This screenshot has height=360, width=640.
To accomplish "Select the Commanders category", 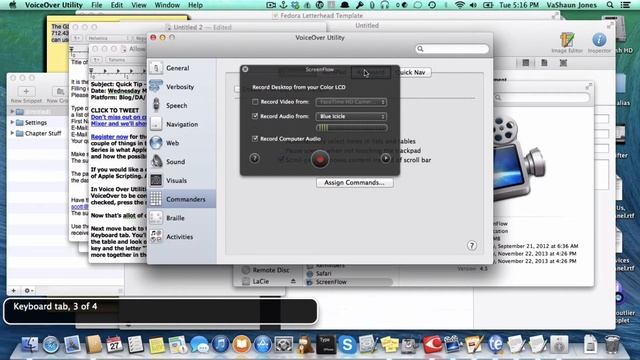I will 181,199.
